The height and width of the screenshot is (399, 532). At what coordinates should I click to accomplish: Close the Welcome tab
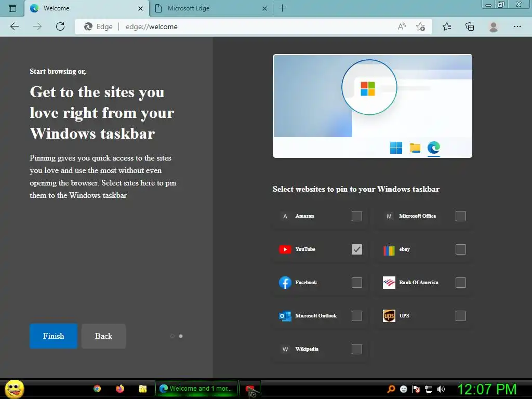point(140,8)
